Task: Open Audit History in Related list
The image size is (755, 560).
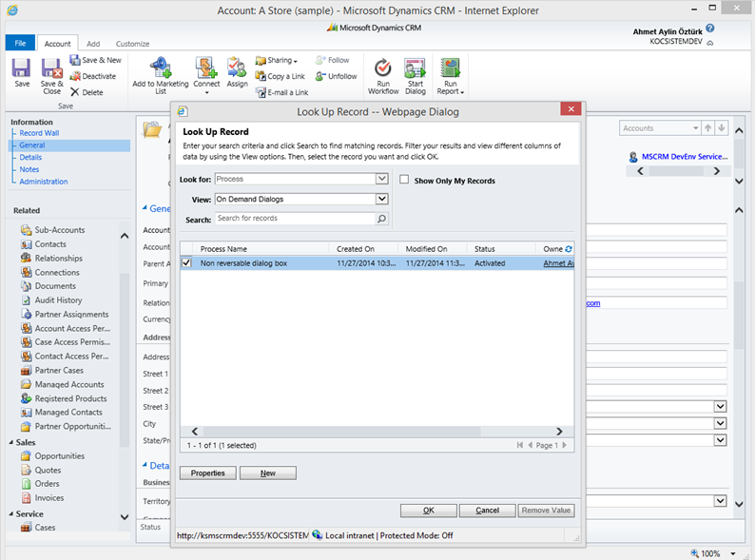Action: pyautogui.click(x=58, y=300)
